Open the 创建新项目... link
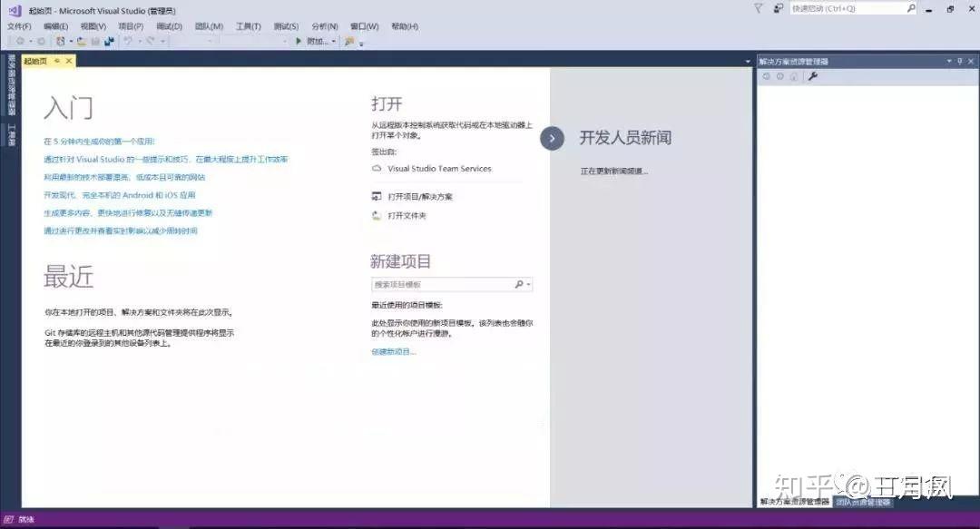Screen dimensions: 980x529 (393, 352)
